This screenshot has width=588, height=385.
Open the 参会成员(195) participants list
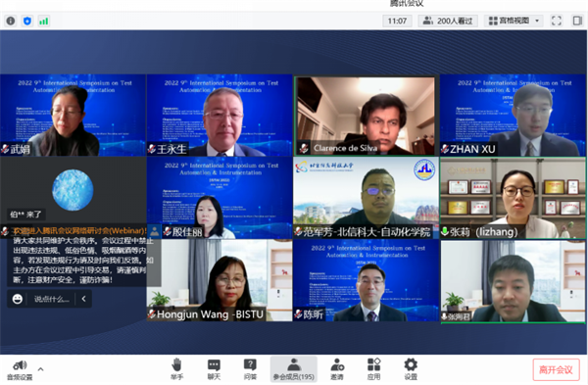tap(294, 369)
